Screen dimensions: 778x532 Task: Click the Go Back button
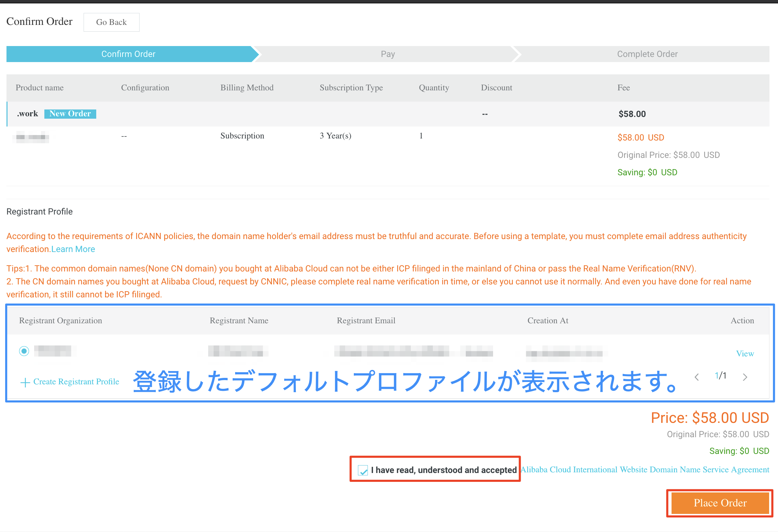[111, 22]
